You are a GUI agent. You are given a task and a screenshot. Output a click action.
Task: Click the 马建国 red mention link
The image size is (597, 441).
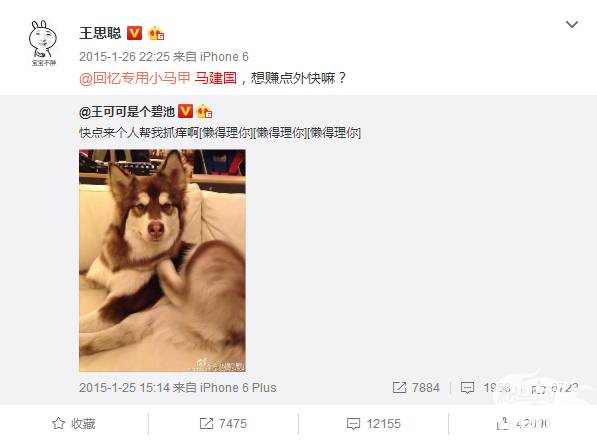click(x=216, y=78)
